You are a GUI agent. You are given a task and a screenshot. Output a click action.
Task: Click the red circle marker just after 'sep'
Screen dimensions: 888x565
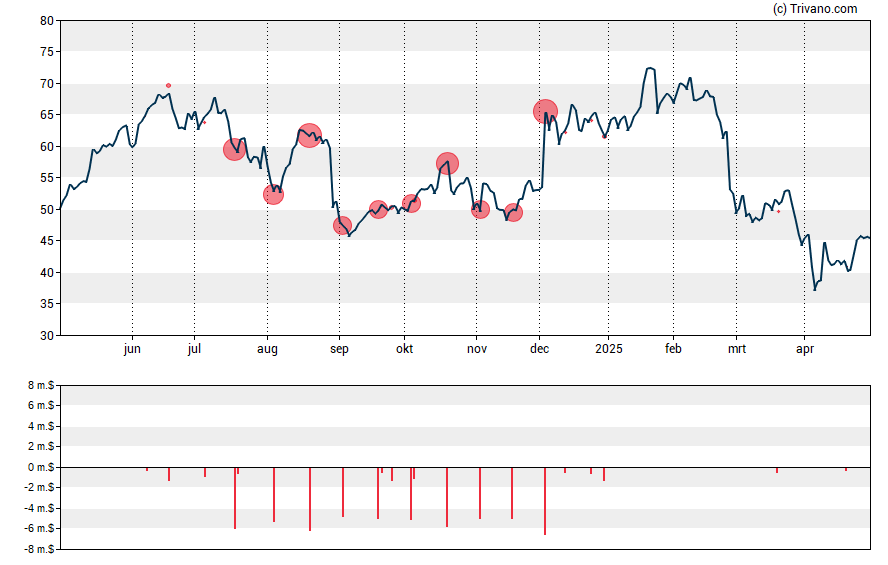343,225
